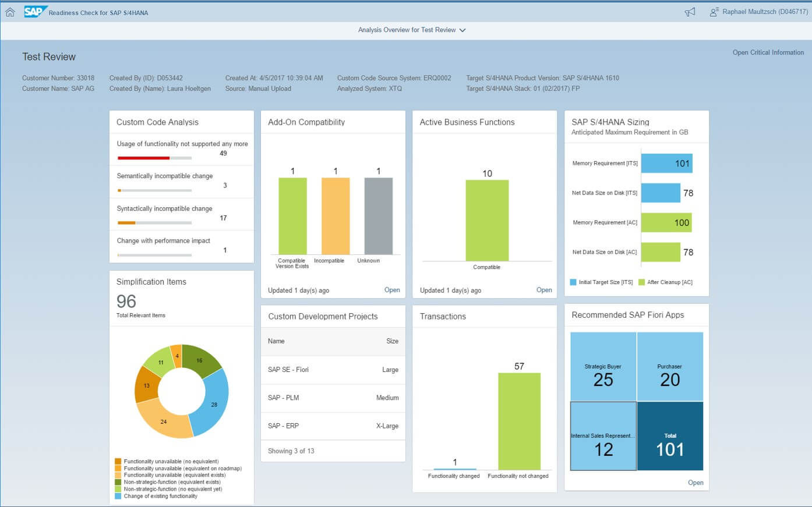812x507 pixels.
Task: Click the SAP logo
Action: pyautogui.click(x=34, y=12)
